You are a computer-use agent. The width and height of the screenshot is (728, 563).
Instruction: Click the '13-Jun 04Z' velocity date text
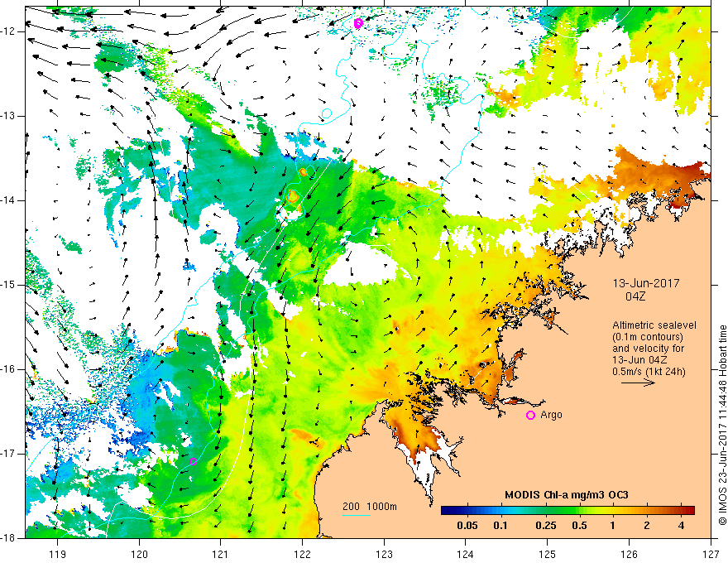639,360
